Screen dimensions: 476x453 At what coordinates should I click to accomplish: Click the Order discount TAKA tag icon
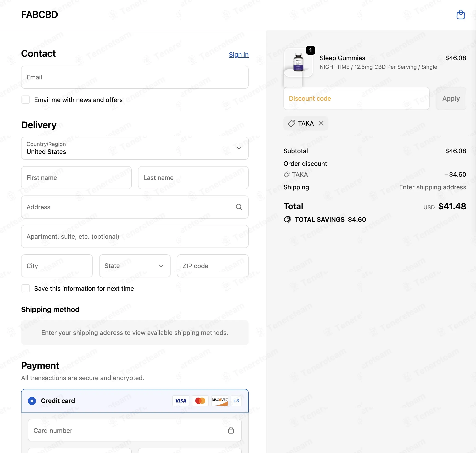pos(286,174)
